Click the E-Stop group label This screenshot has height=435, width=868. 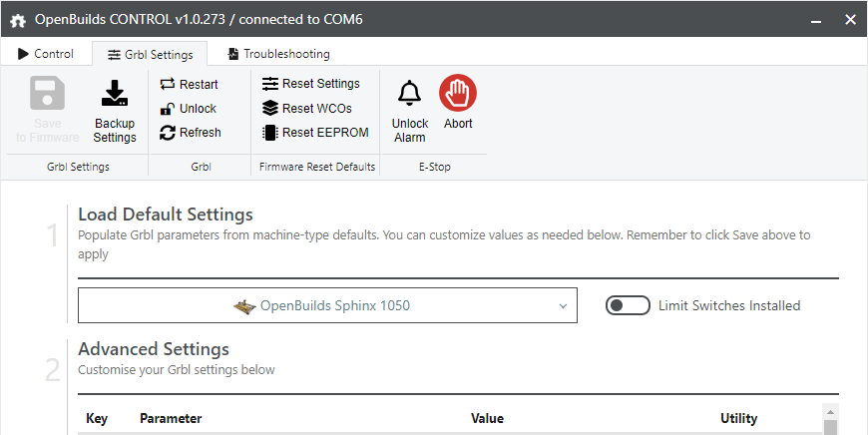[435, 167]
